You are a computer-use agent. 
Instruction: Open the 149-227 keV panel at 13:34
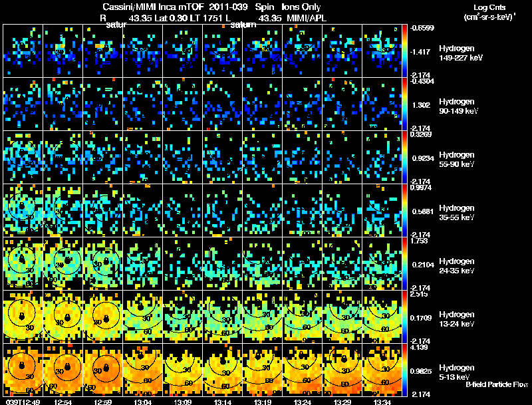click(382, 51)
